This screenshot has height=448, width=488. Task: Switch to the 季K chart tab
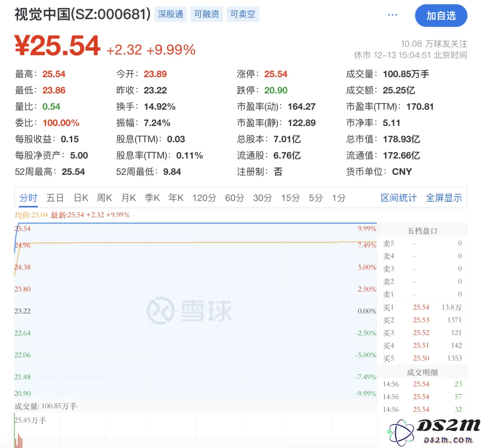tap(152, 198)
